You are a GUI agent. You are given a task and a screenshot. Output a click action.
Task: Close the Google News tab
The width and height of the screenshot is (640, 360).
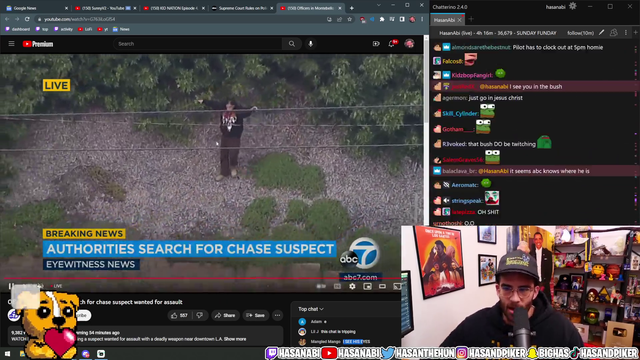click(x=66, y=8)
